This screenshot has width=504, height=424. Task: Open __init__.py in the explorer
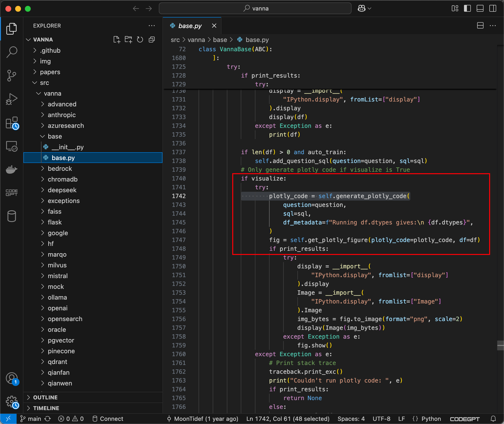coord(68,147)
